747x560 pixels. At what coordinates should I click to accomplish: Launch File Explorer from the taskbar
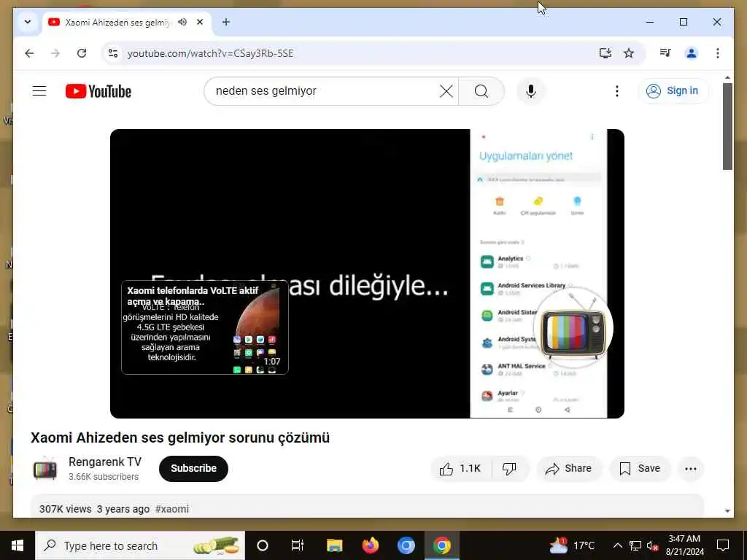[x=334, y=545]
